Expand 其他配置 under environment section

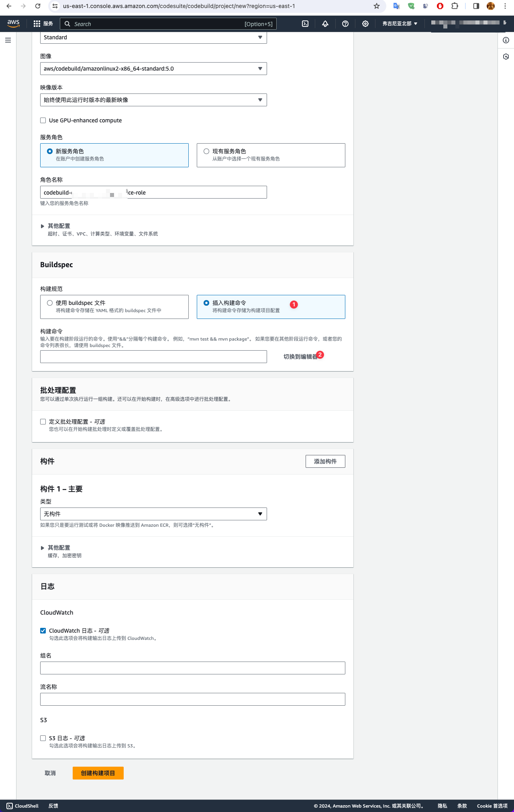tap(55, 226)
